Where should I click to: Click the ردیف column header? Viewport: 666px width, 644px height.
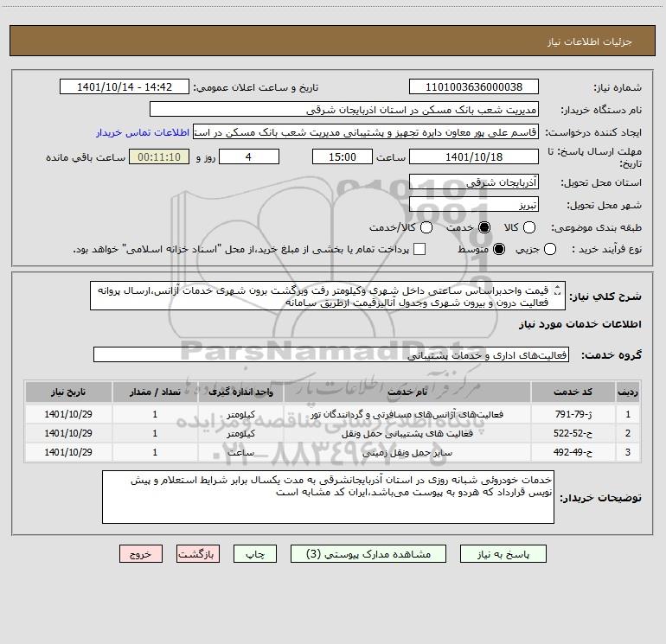coord(628,392)
